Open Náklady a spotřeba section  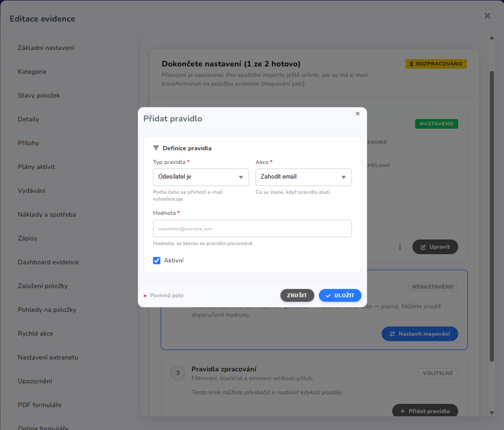point(47,215)
